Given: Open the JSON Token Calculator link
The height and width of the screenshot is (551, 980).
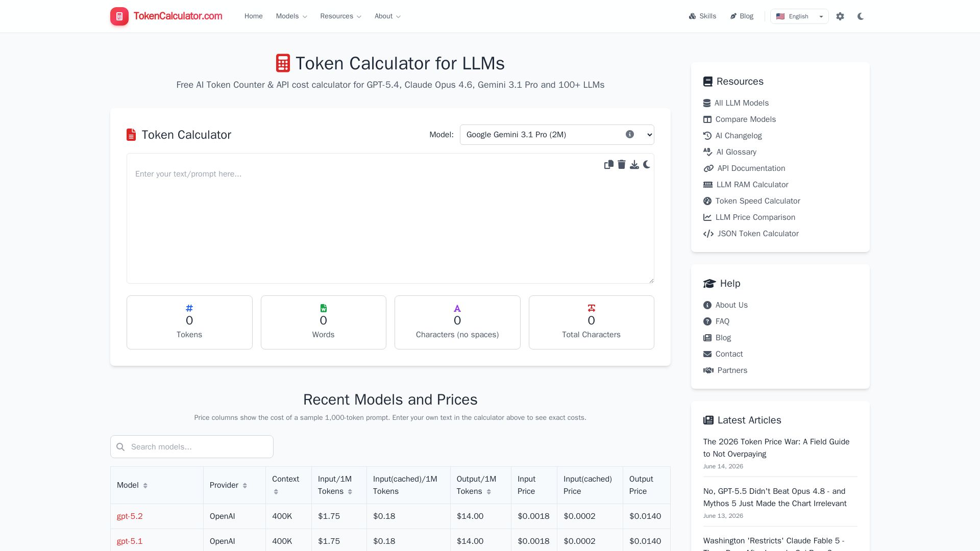Looking at the screenshot, I should (x=758, y=234).
